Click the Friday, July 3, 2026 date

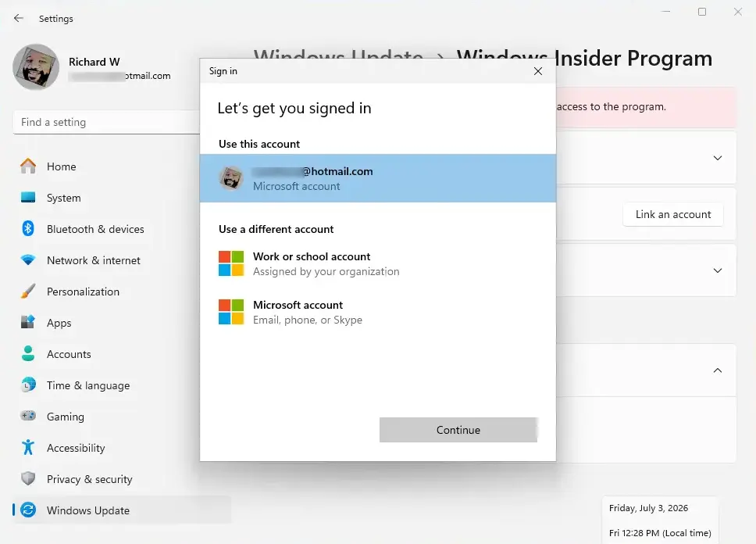tap(648, 508)
